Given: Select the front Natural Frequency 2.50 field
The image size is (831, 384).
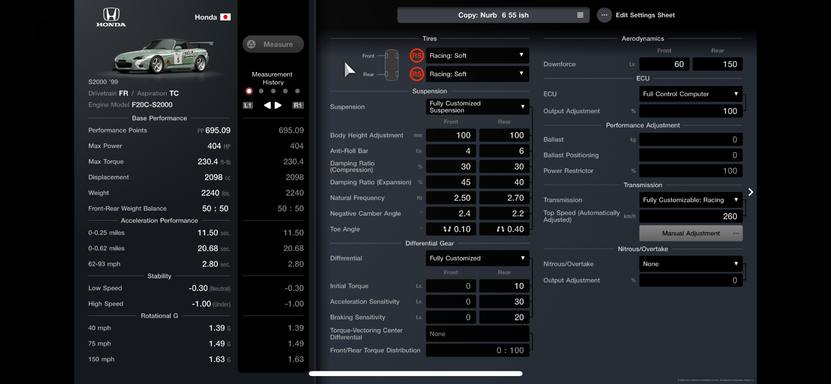Looking at the screenshot, I should [x=450, y=198].
